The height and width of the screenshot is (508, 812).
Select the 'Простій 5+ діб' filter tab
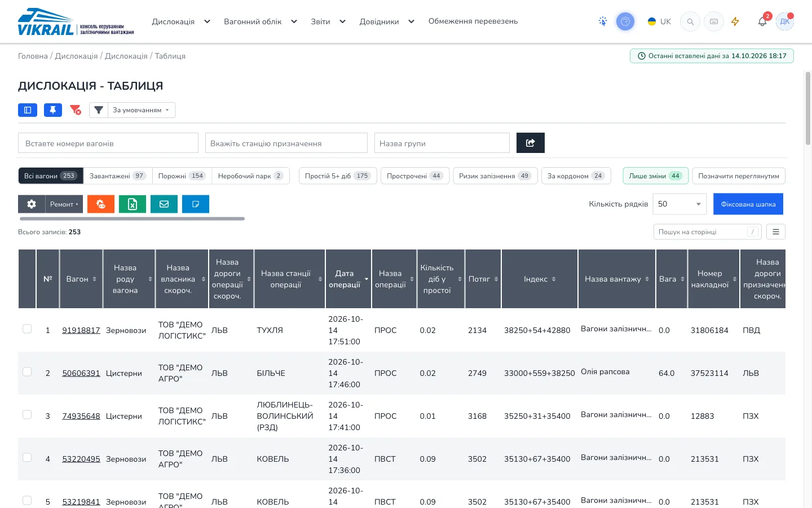(x=338, y=176)
